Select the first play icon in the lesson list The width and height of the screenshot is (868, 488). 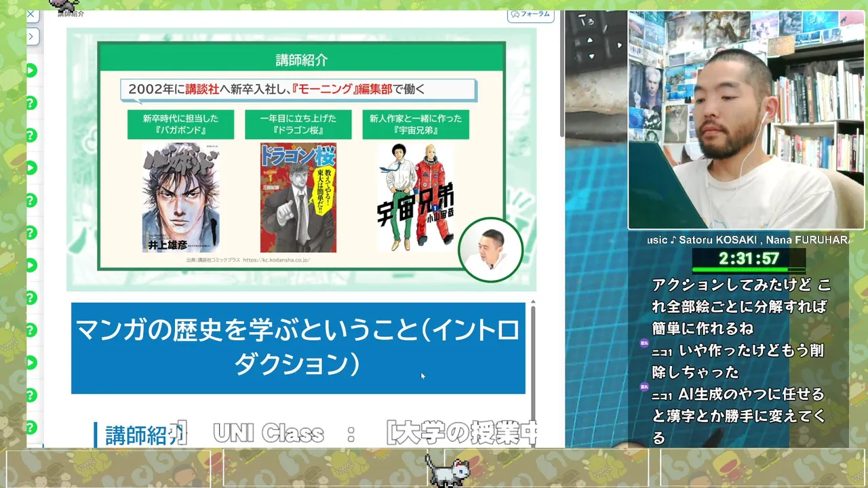(x=31, y=70)
